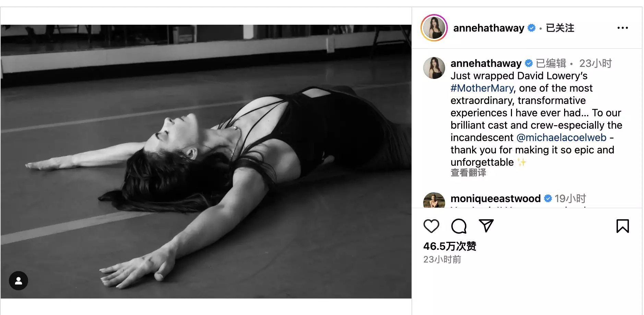The image size is (644, 315).
Task: Open the black-and-white post photo
Action: pyautogui.click(x=206, y=161)
